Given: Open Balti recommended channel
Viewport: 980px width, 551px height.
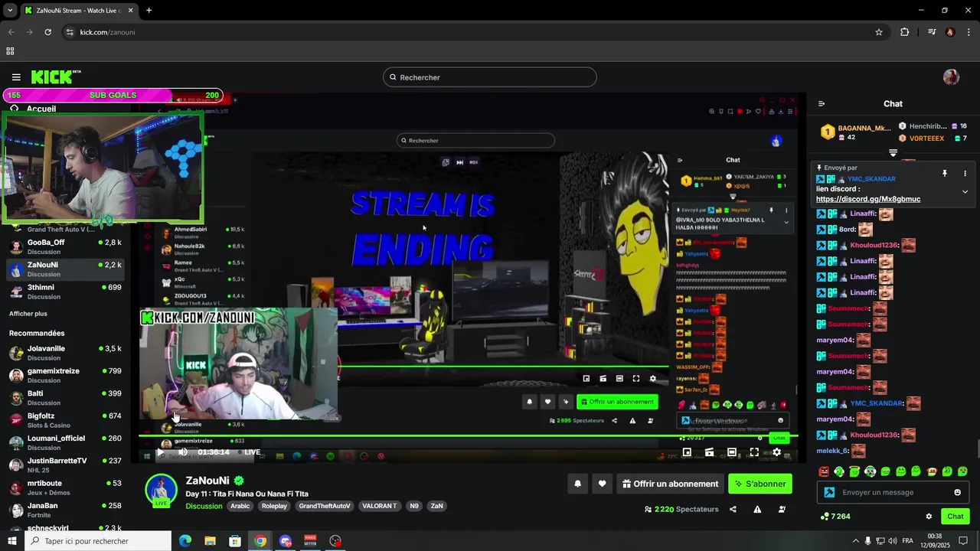Looking at the screenshot, I should [64, 398].
